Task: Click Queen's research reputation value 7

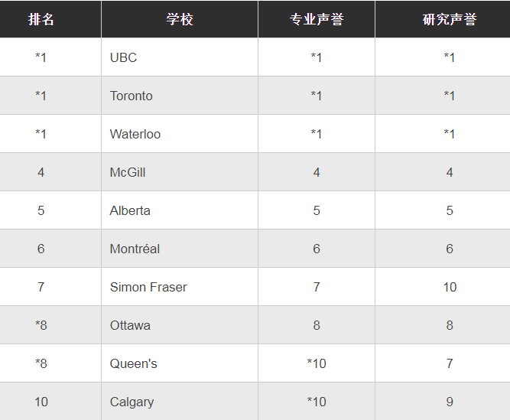Action: [450, 363]
